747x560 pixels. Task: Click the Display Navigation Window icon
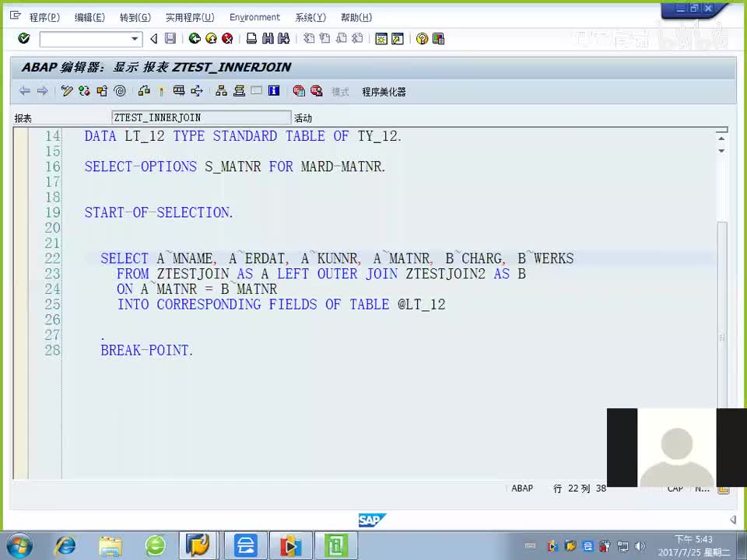click(x=239, y=91)
